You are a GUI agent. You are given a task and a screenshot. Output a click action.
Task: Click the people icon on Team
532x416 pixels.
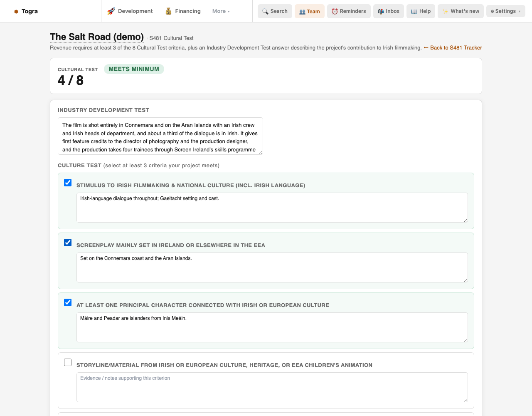(x=302, y=12)
